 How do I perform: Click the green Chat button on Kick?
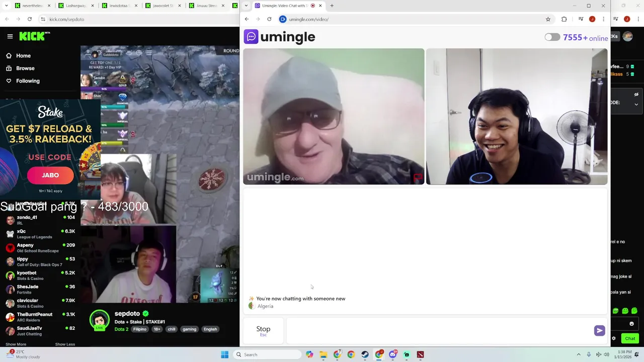630,338
